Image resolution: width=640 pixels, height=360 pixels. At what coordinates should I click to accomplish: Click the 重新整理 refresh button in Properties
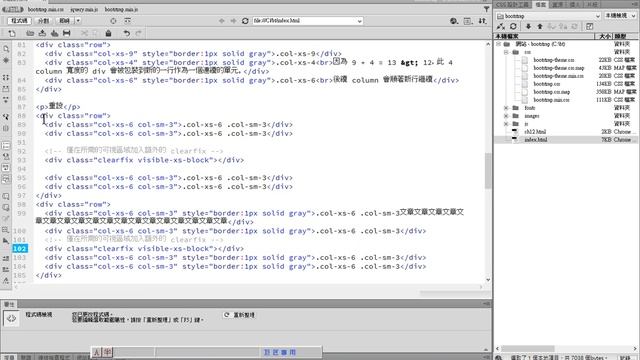click(239, 315)
